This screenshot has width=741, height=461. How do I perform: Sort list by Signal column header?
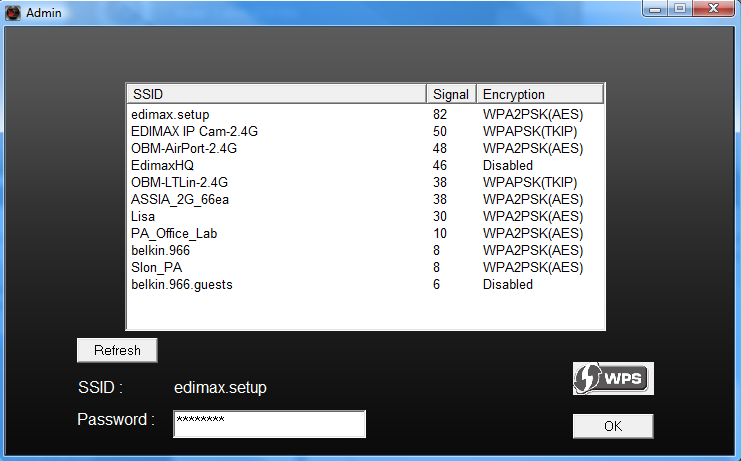pyautogui.click(x=451, y=94)
